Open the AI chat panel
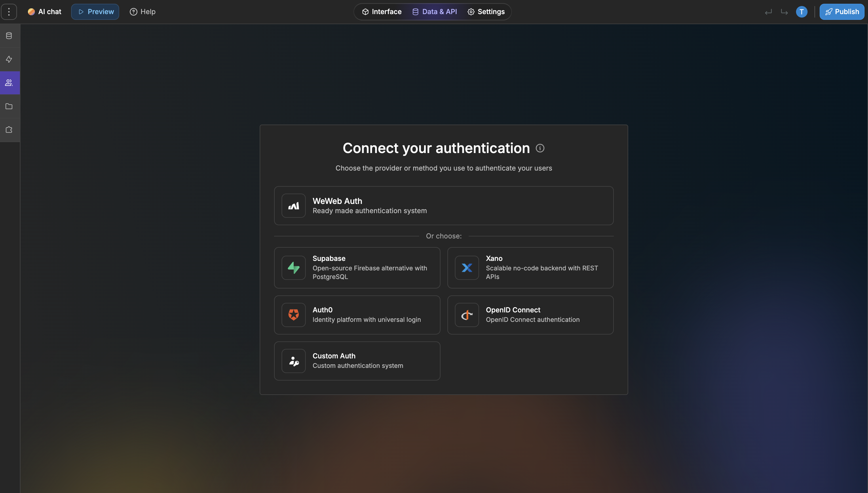 click(x=44, y=12)
